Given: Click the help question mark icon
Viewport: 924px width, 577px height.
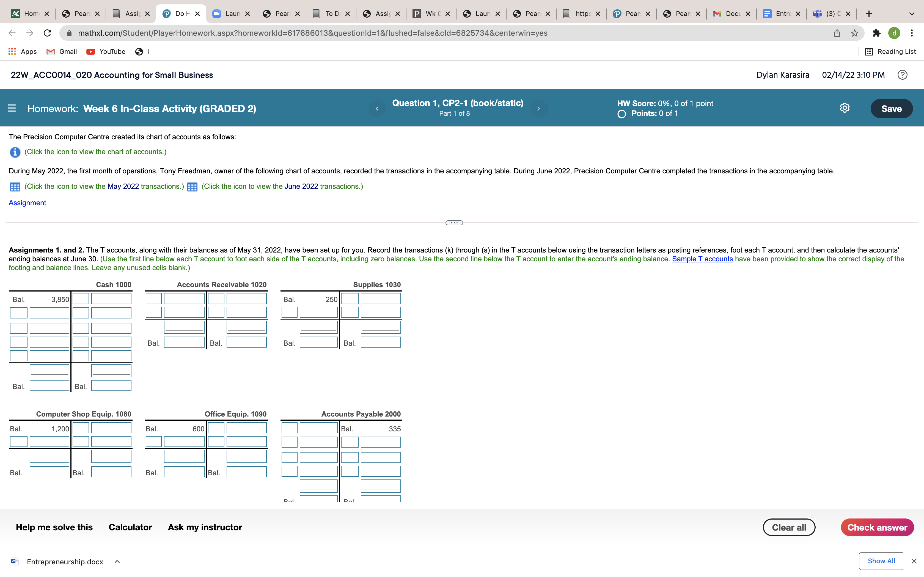Looking at the screenshot, I should (x=902, y=75).
